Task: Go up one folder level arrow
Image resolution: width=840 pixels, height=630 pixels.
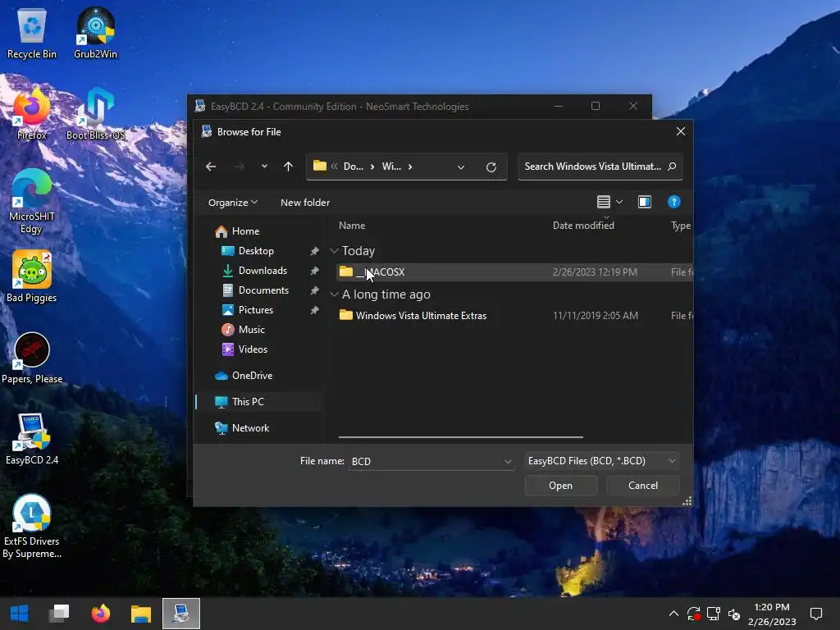Action: (288, 167)
